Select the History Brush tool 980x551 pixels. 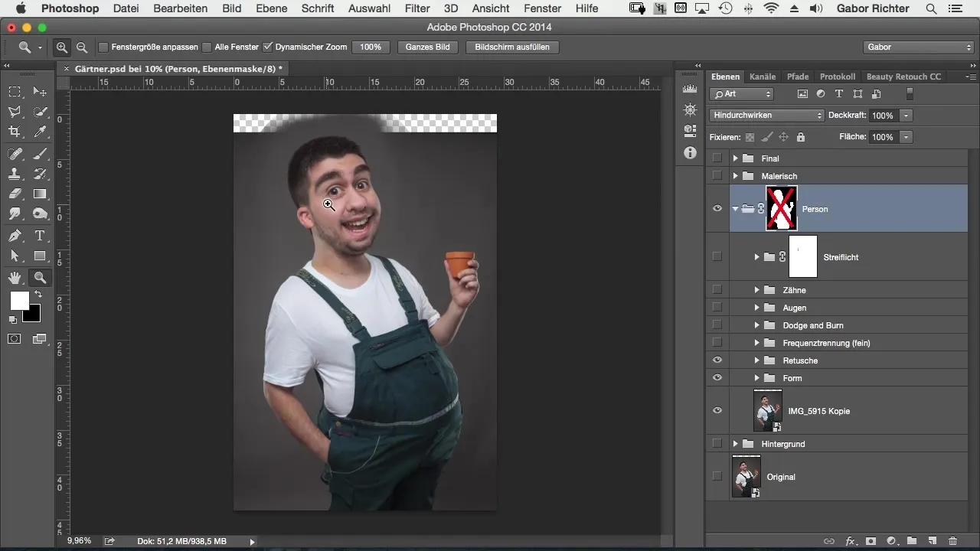click(41, 174)
